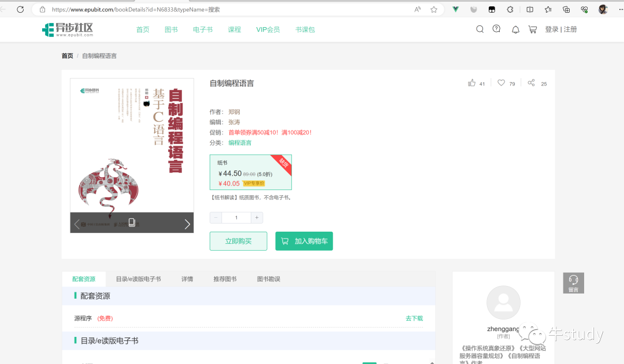Click 立即购买 button
Screen dimensions: 624x364
pos(239,241)
